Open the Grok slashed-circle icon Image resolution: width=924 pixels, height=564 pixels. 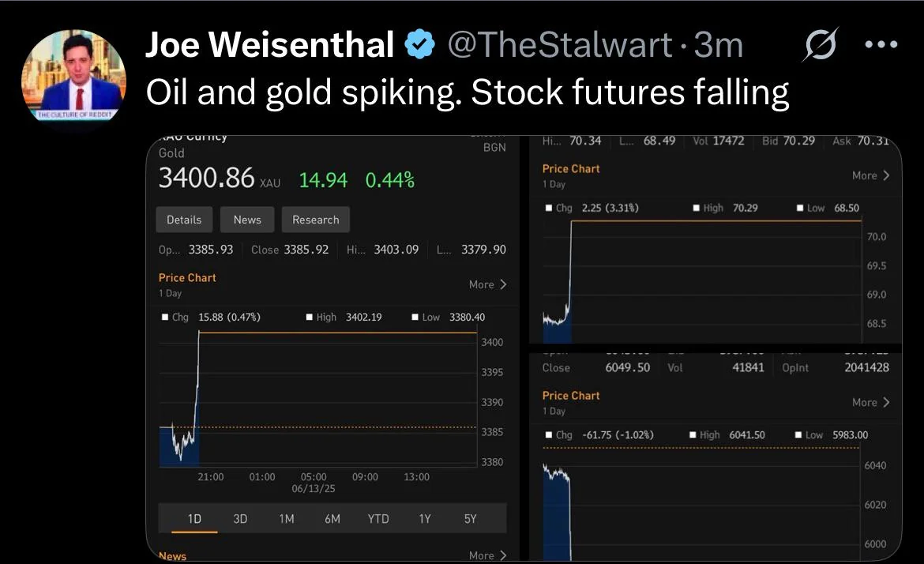pyautogui.click(x=821, y=44)
